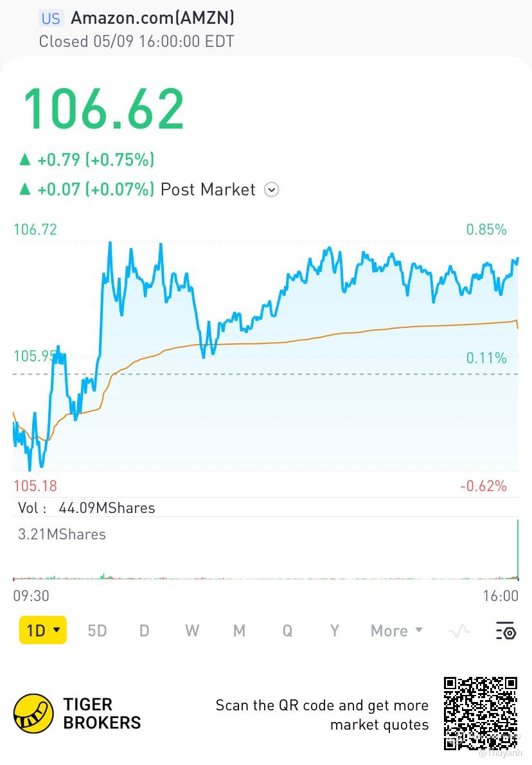Viewport: 532px width, 765px height.
Task: Switch to the daily D chart tab
Action: pos(144,631)
